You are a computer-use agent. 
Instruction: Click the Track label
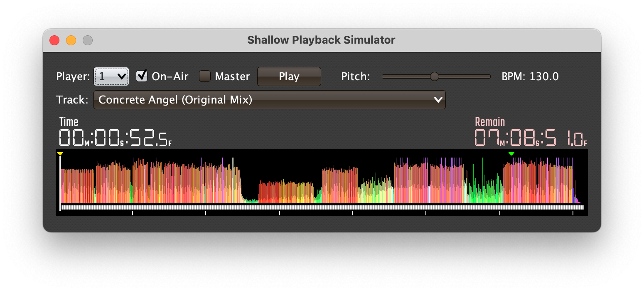tap(72, 100)
